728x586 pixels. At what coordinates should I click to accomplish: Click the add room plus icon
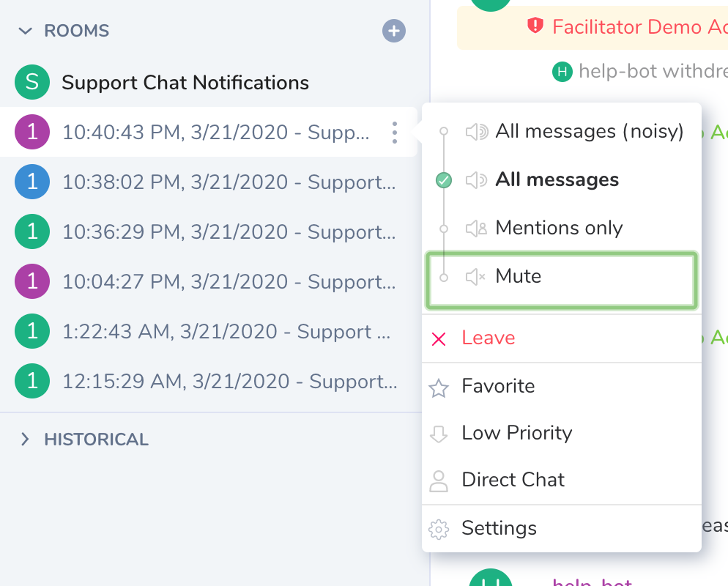click(394, 31)
